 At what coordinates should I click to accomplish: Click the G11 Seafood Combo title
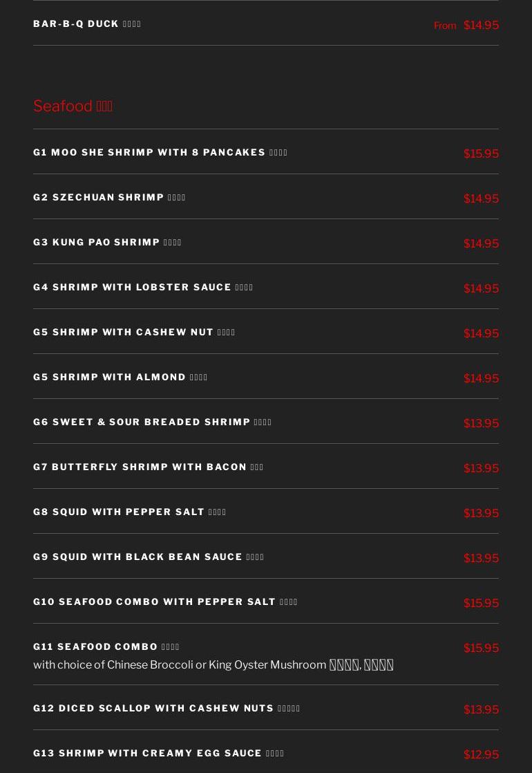point(106,647)
